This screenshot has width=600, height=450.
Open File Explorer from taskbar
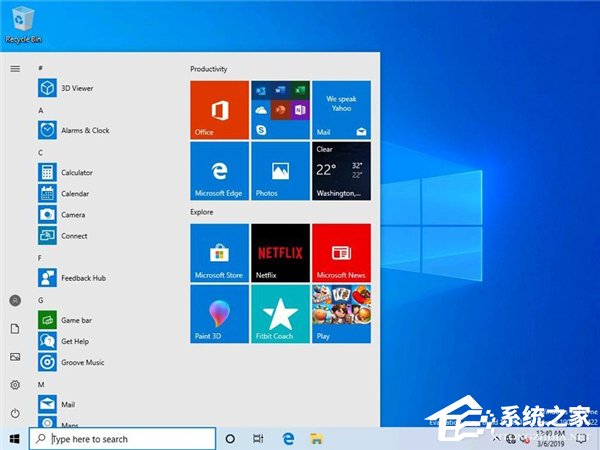(x=315, y=439)
